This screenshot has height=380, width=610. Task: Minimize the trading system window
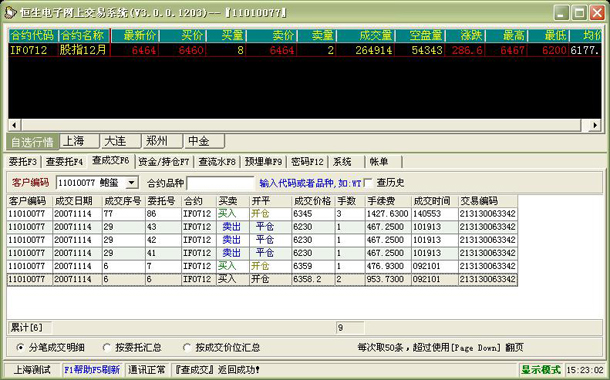pos(561,13)
